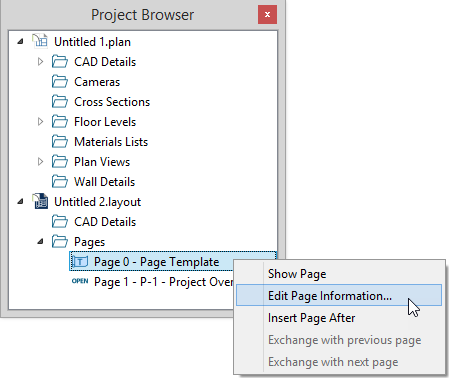
Task: Click the CAD Details folder icon under Untitled 2.layout
Action: (x=60, y=222)
